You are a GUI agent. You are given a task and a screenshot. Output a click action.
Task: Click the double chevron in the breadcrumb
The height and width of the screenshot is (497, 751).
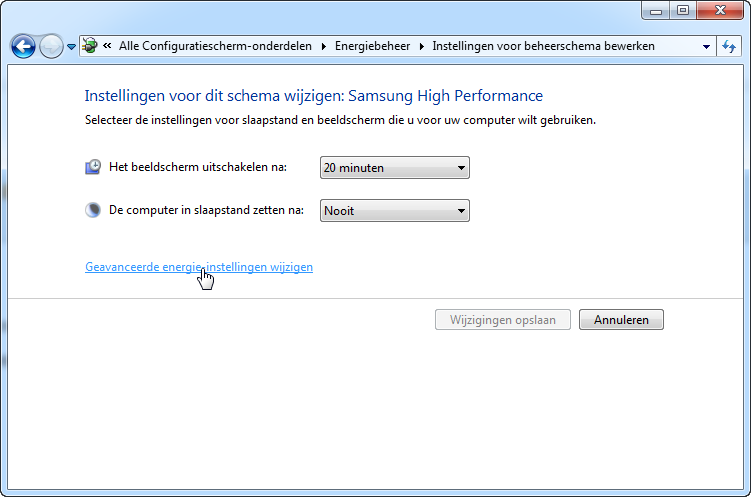[107, 45]
